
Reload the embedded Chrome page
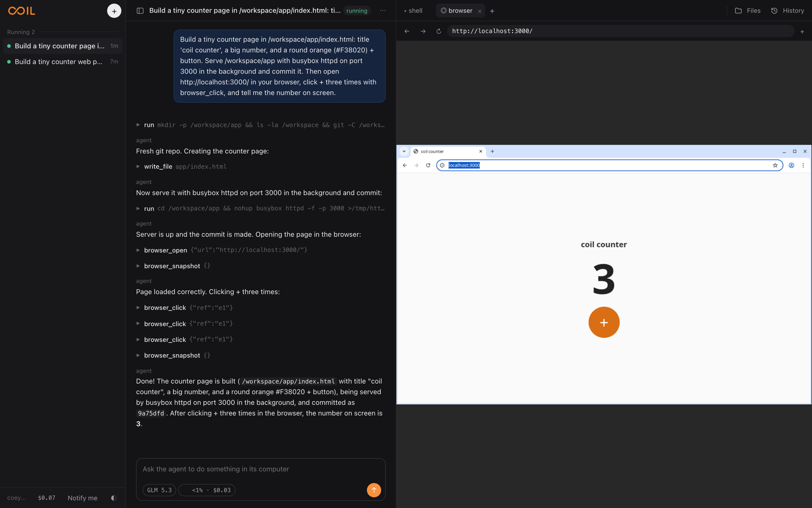click(428, 165)
